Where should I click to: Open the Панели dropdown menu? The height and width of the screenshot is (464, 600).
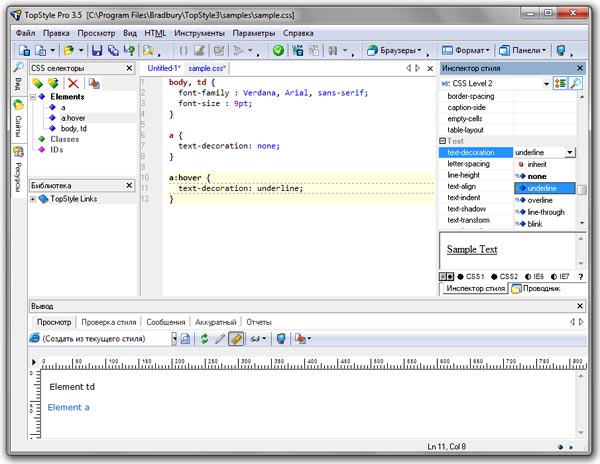522,50
